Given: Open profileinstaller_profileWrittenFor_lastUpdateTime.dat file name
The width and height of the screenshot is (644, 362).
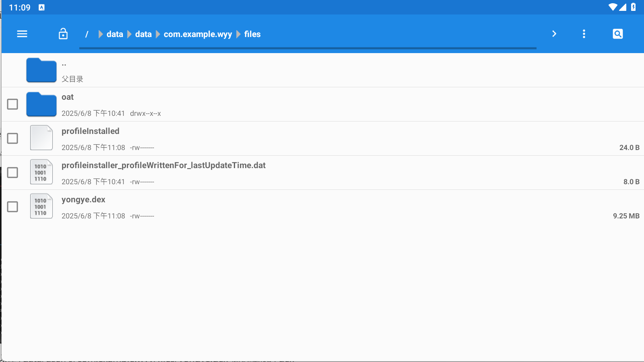Looking at the screenshot, I should [x=163, y=165].
